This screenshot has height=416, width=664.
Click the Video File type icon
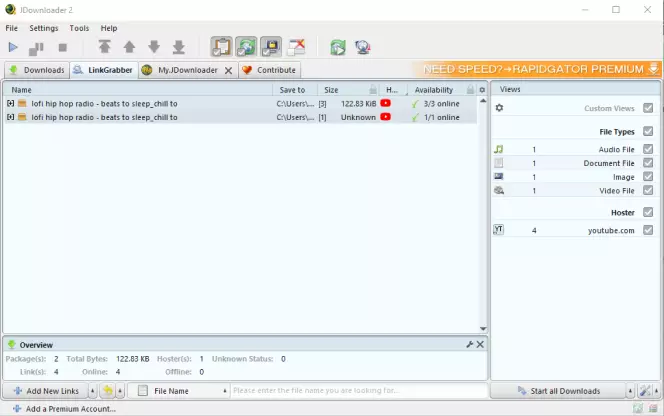click(x=499, y=191)
